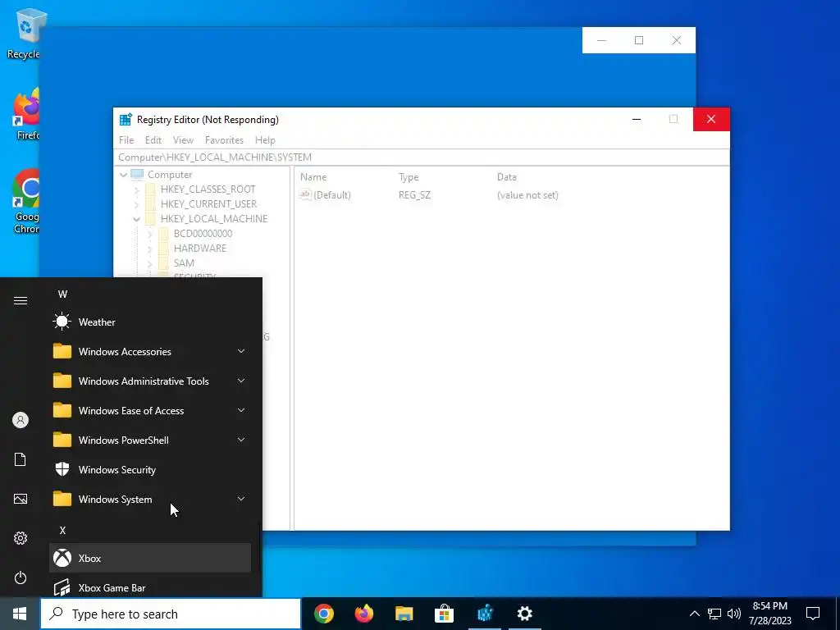This screenshot has width=840, height=630.
Task: Open the volume icon in system tray
Action: (x=734, y=614)
